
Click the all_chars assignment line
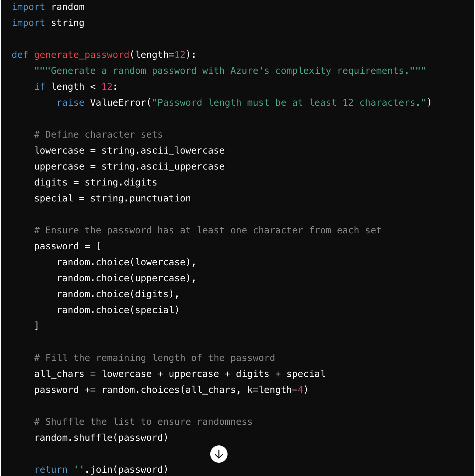pyautogui.click(x=180, y=374)
